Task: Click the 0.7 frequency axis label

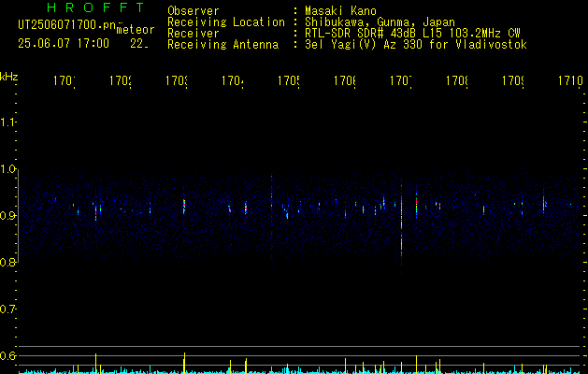Action: [7, 309]
